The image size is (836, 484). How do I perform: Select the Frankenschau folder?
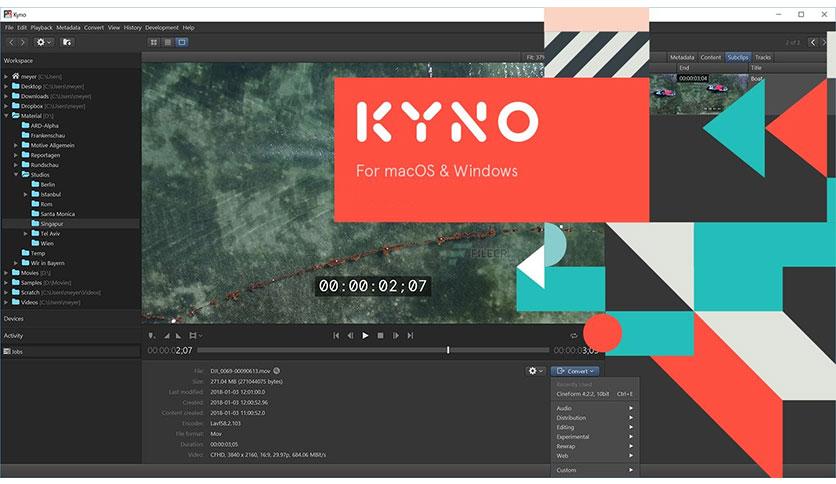[43, 135]
